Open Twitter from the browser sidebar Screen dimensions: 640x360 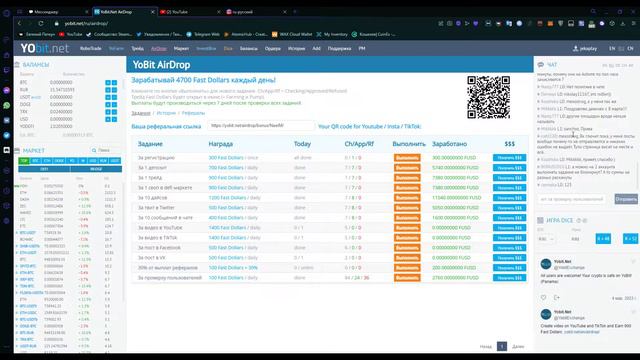[x=7, y=135]
